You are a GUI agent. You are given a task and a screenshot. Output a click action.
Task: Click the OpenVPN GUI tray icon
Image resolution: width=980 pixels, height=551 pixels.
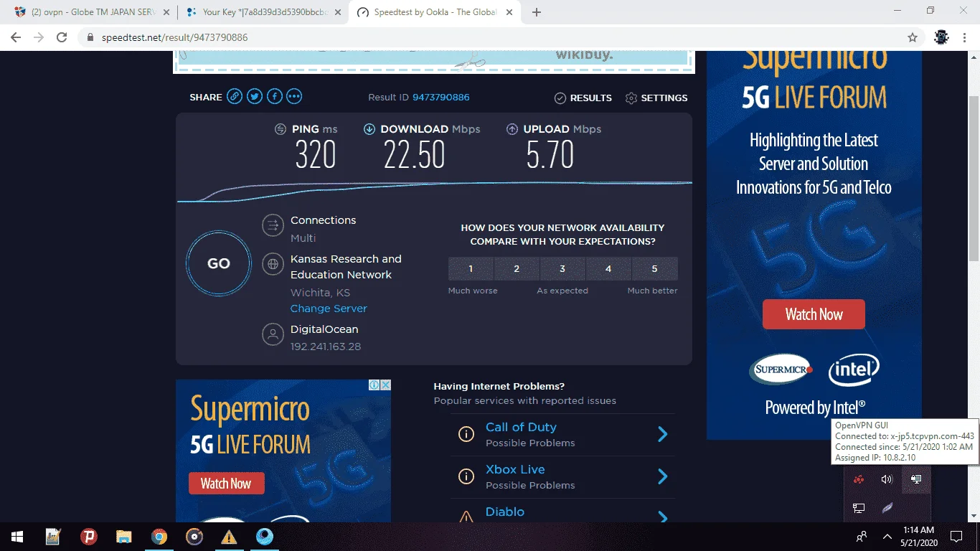916,479
